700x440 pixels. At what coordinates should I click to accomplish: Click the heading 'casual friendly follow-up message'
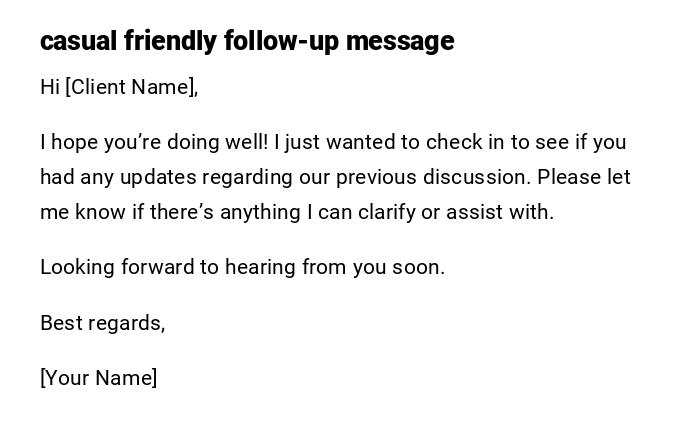(247, 41)
